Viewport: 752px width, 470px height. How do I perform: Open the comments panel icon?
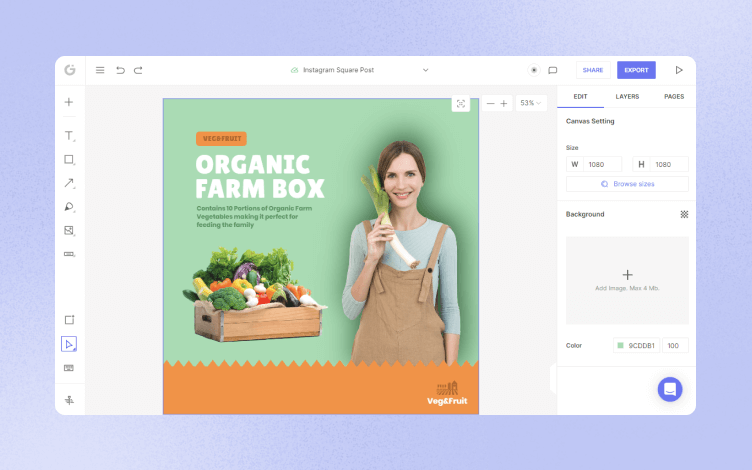point(552,70)
